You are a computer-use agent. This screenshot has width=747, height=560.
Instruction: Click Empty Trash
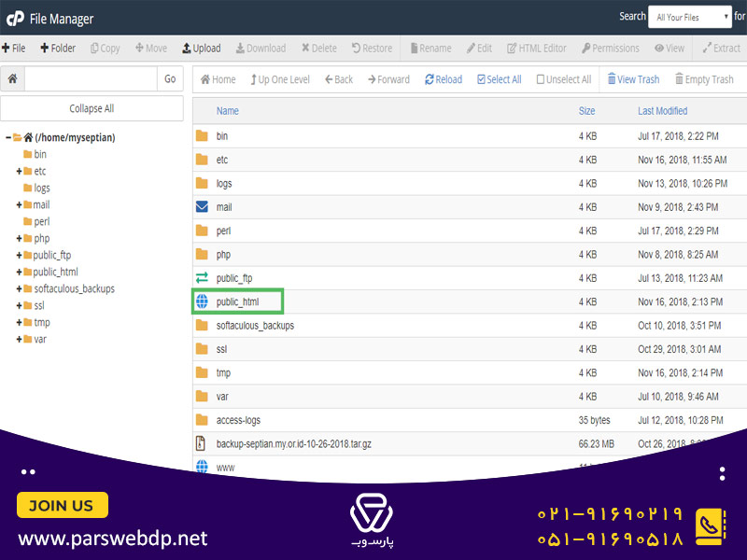click(705, 79)
